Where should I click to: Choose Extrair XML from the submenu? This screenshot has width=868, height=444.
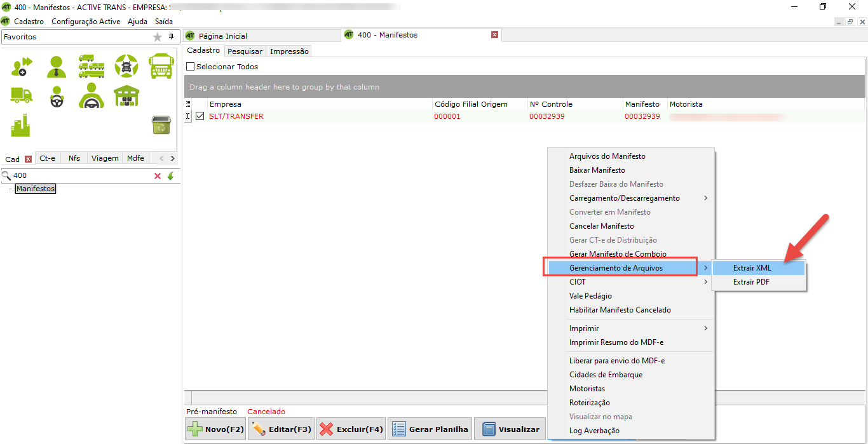point(752,268)
